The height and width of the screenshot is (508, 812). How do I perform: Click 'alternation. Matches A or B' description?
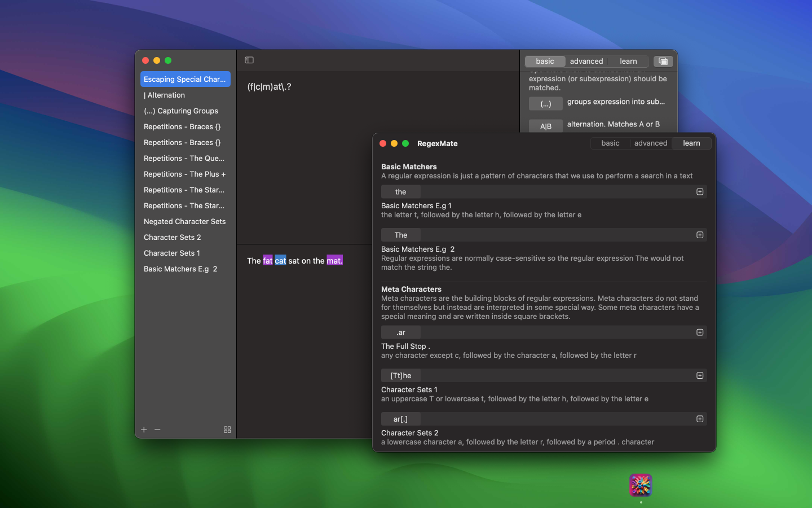(614, 124)
